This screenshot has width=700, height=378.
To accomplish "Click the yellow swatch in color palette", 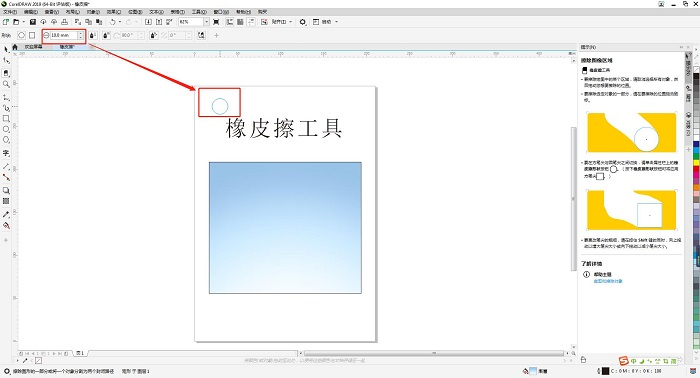I will point(696,163).
